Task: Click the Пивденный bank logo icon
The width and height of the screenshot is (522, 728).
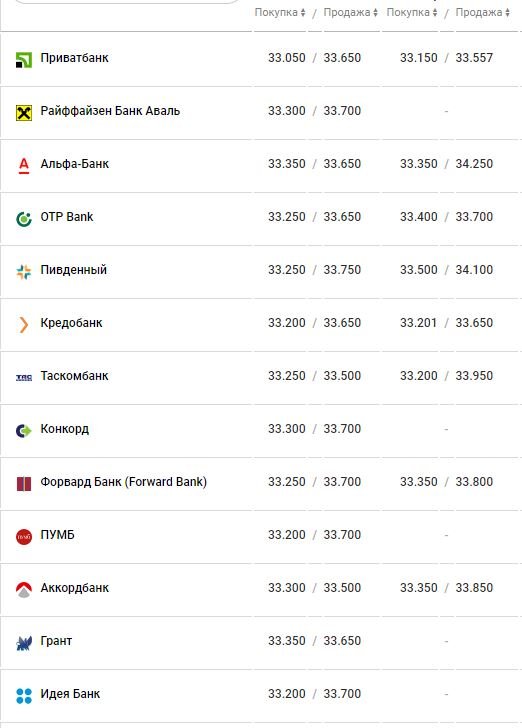Action: 24,272
